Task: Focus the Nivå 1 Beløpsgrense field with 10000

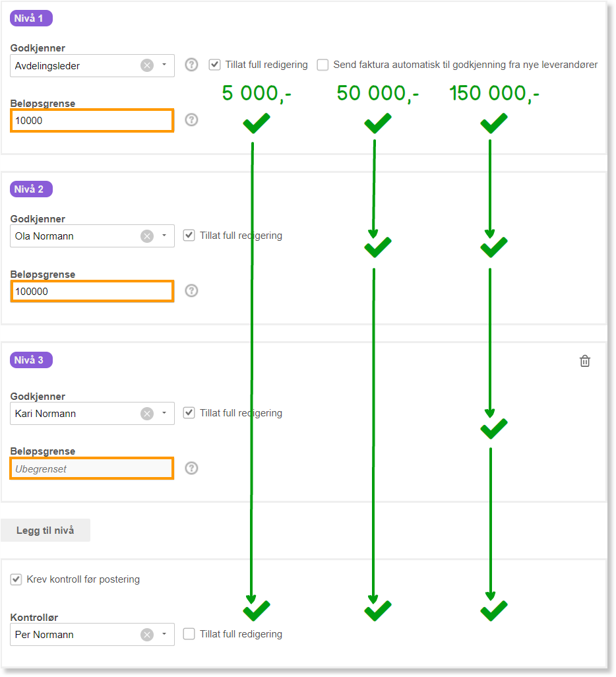Action: coord(92,121)
